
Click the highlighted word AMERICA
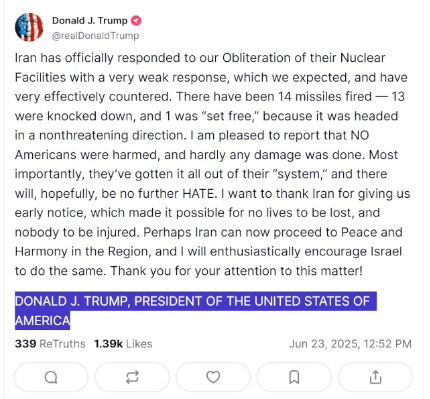click(x=42, y=321)
